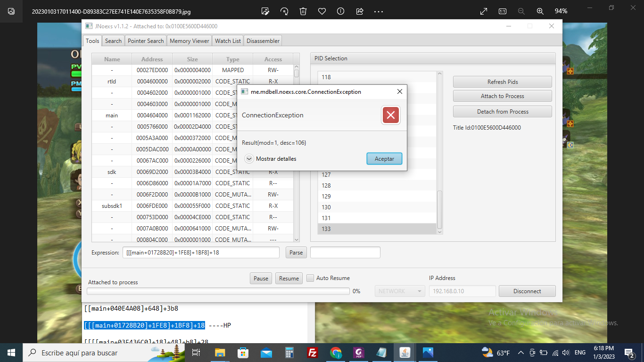Click the memory table vertical scrollbar

297,153
